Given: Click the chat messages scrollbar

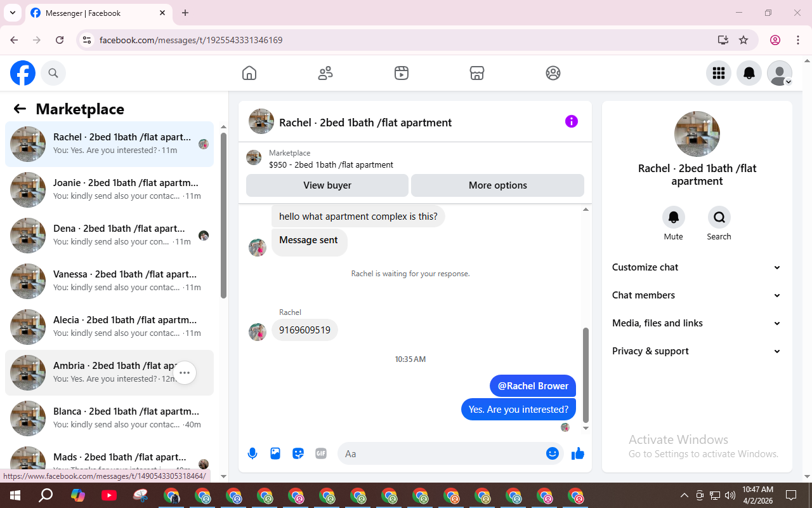Looking at the screenshot, I should [x=586, y=375].
